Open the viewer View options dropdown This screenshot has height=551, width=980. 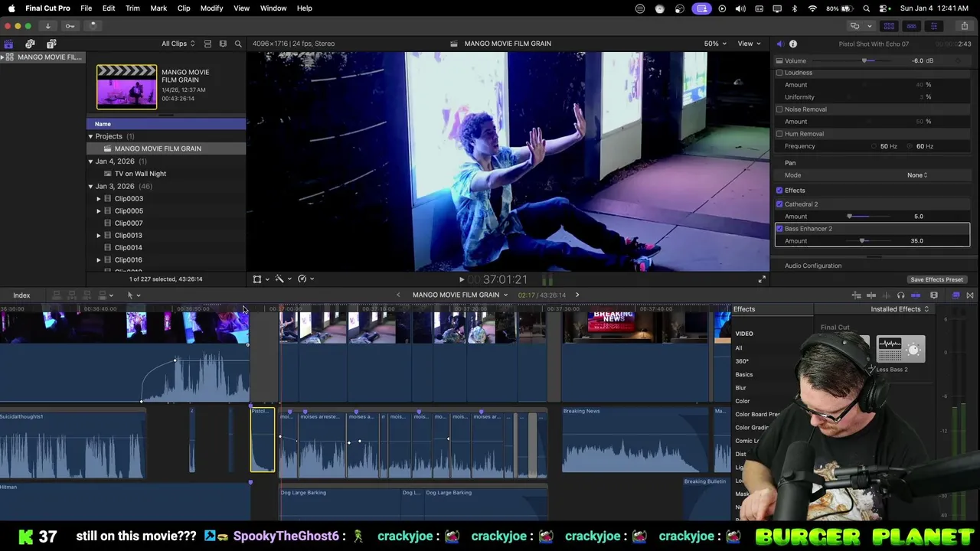(749, 44)
